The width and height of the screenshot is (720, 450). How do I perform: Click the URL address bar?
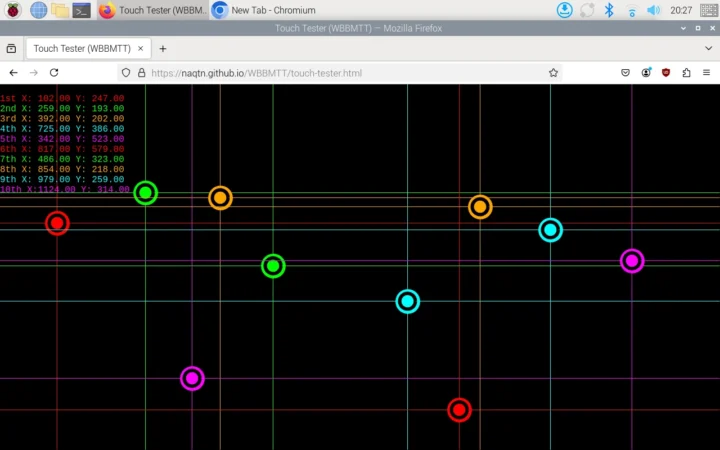pos(340,73)
